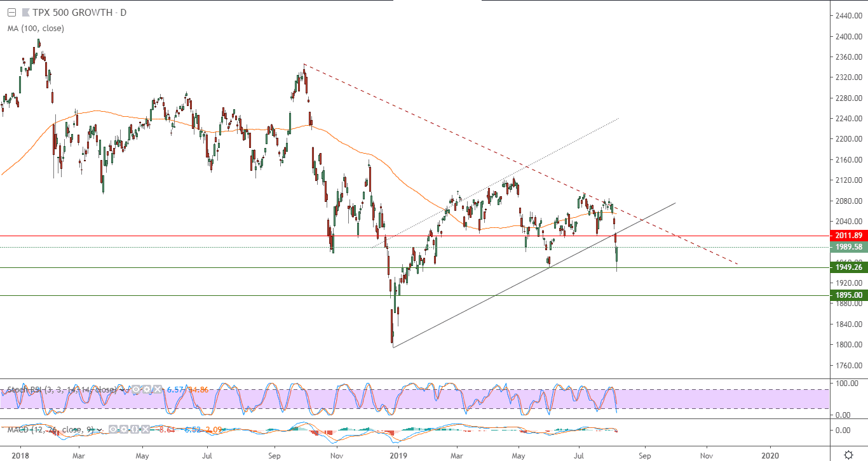Click the flag icon beside TPX 500 GROWTH
This screenshot has width=868, height=461.
pyautogui.click(x=25, y=13)
